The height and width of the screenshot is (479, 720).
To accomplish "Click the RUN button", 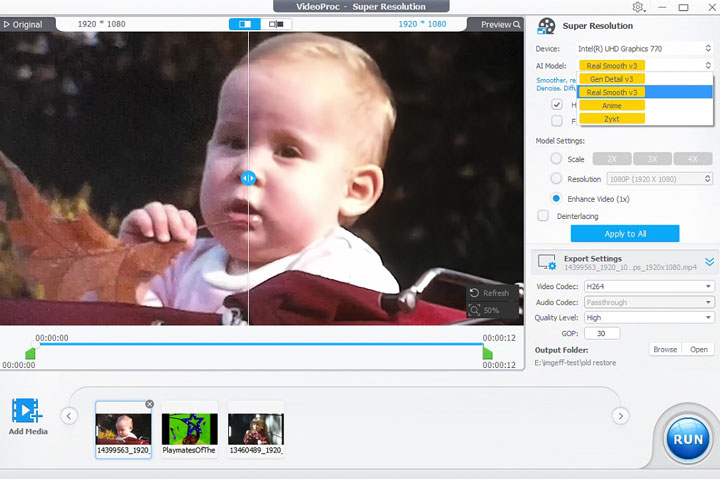I will click(x=688, y=439).
